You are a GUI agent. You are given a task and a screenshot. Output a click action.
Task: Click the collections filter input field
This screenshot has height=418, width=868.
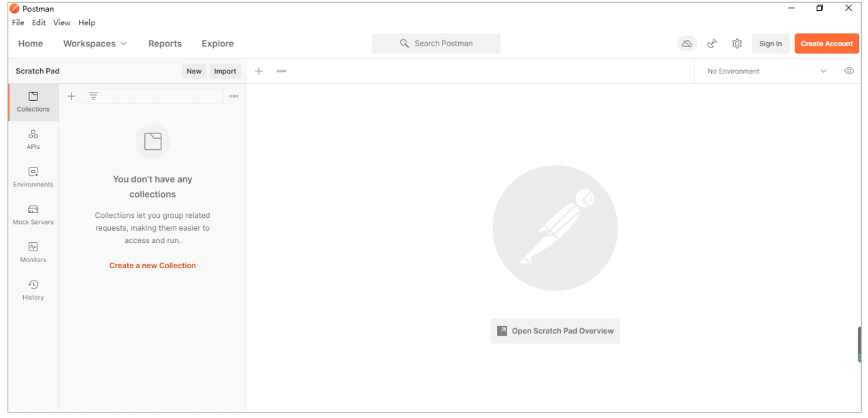point(152,97)
